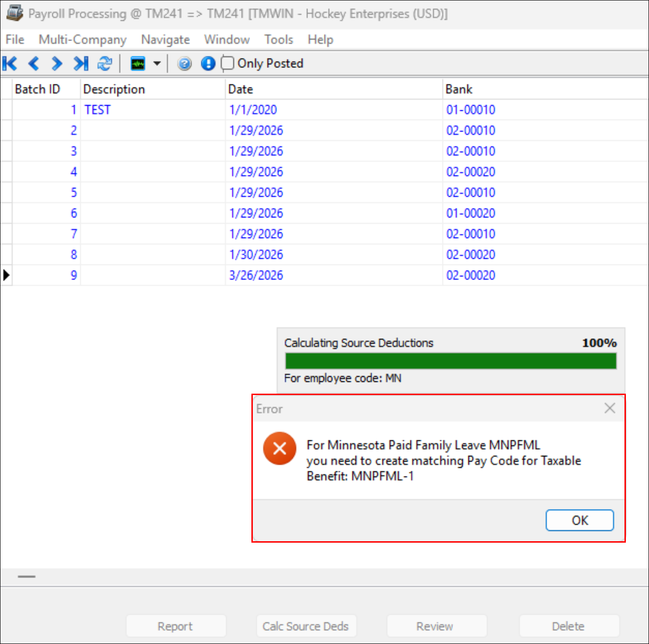The width and height of the screenshot is (649, 644).
Task: Open Help with the question mark icon
Action: click(184, 63)
